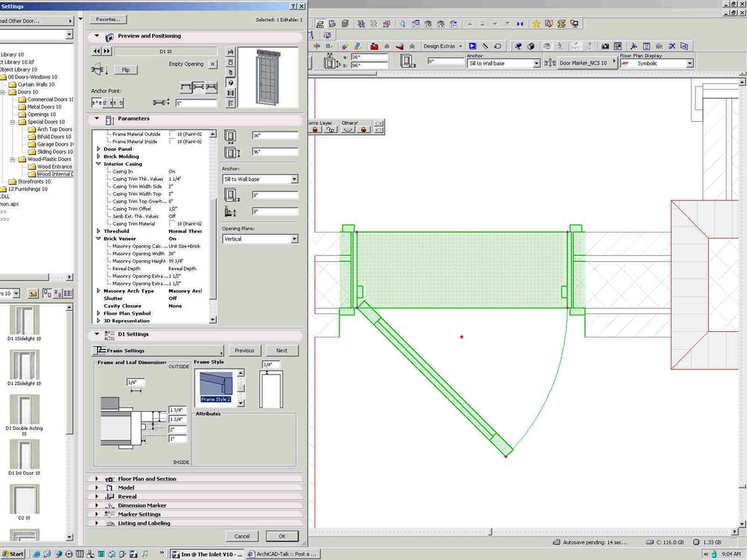The height and width of the screenshot is (560, 747).
Task: Click the Frame Material Outside swatch box
Action: (x=173, y=134)
